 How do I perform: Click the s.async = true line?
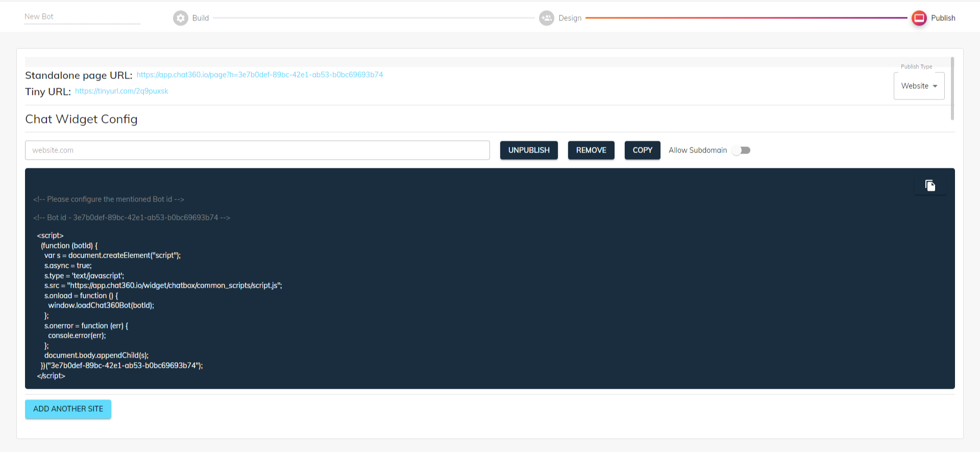68,265
